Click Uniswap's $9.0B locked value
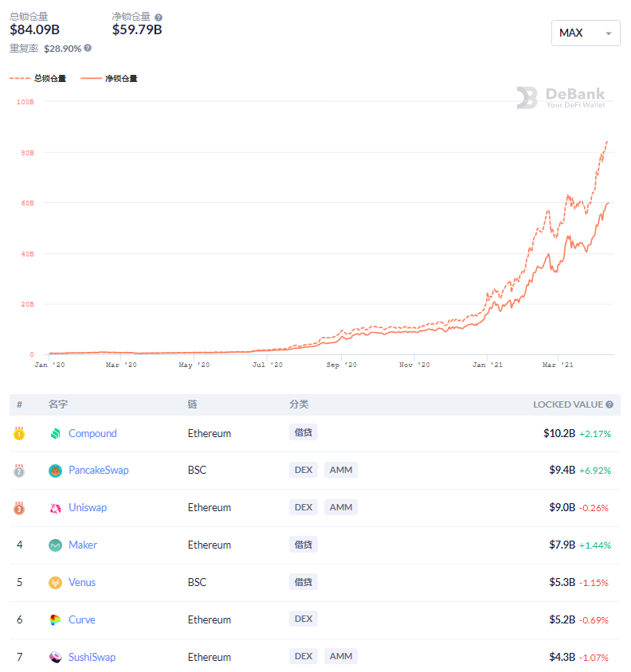This screenshot has height=672, width=631. [562, 507]
